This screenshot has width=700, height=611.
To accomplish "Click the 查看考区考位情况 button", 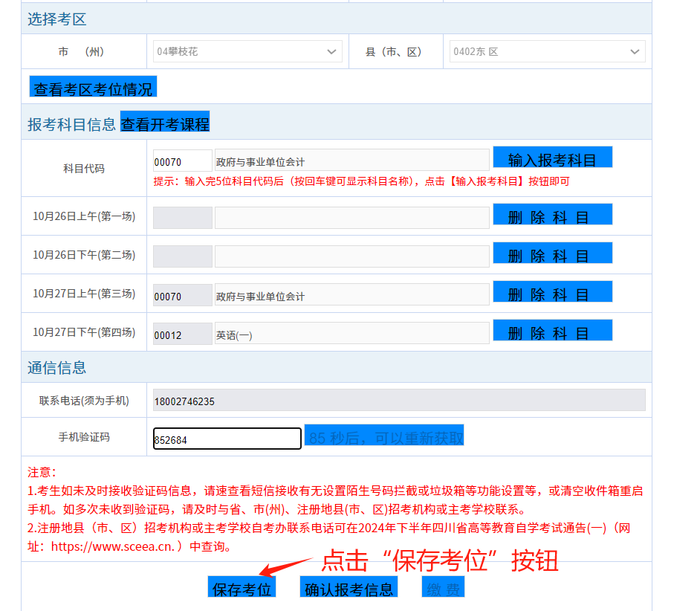I will pyautogui.click(x=93, y=87).
